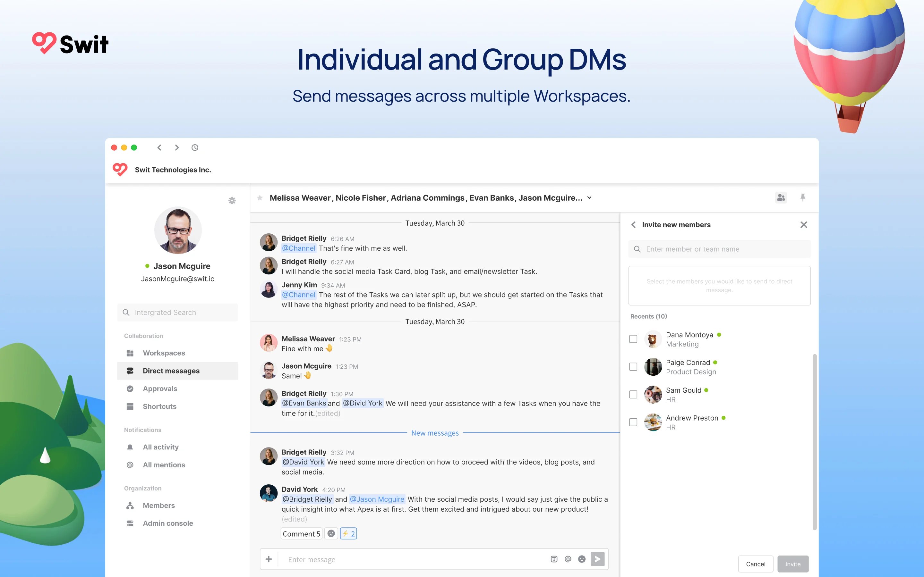Screen dimensions: 924x577
Task: Open All mentions in the sidebar
Action: click(163, 465)
